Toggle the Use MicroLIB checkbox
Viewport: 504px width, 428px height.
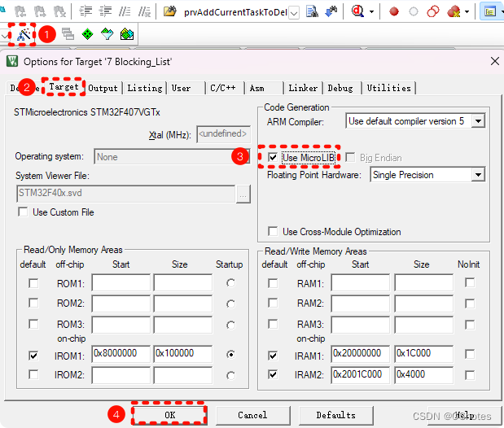coord(273,157)
